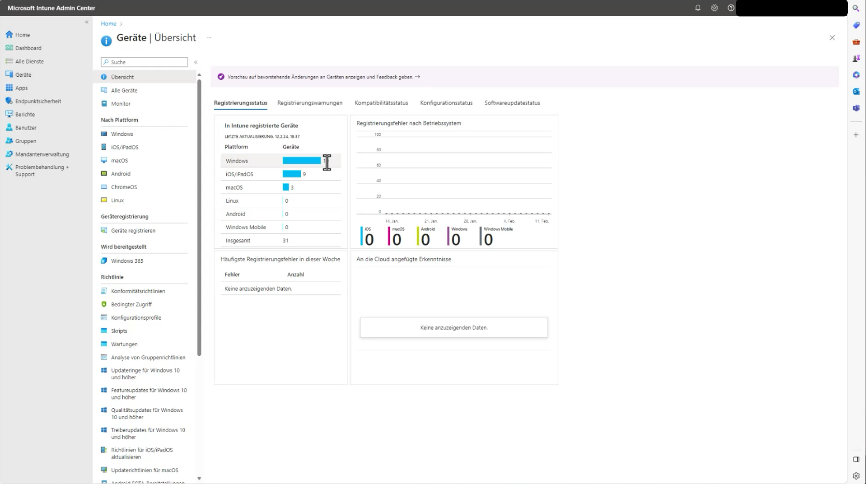
Task: Click the Windows row device bar
Action: (301, 161)
